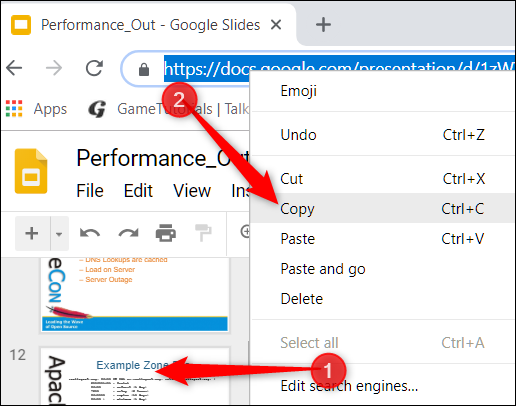
Task: Click the browser back arrow
Action: [14, 68]
